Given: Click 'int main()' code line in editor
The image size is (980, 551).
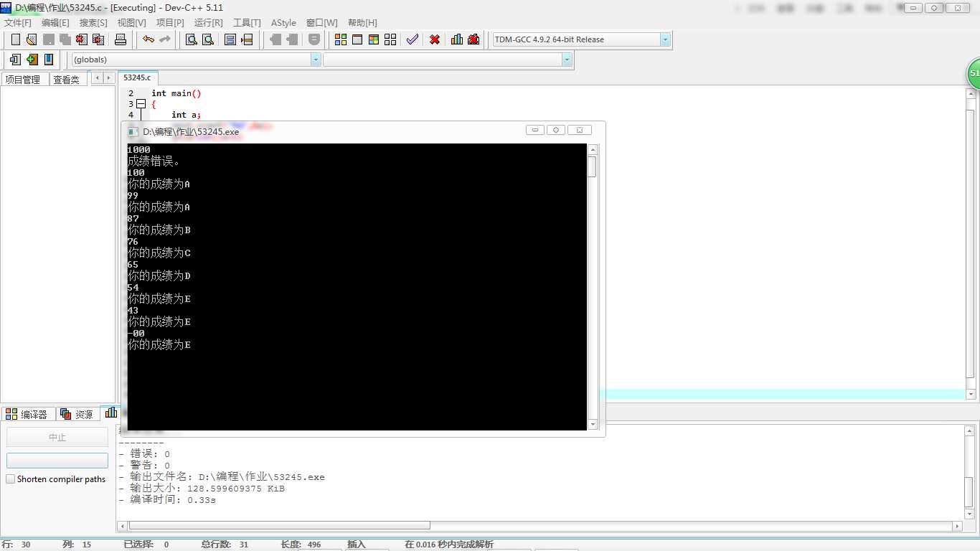Looking at the screenshot, I should [176, 93].
